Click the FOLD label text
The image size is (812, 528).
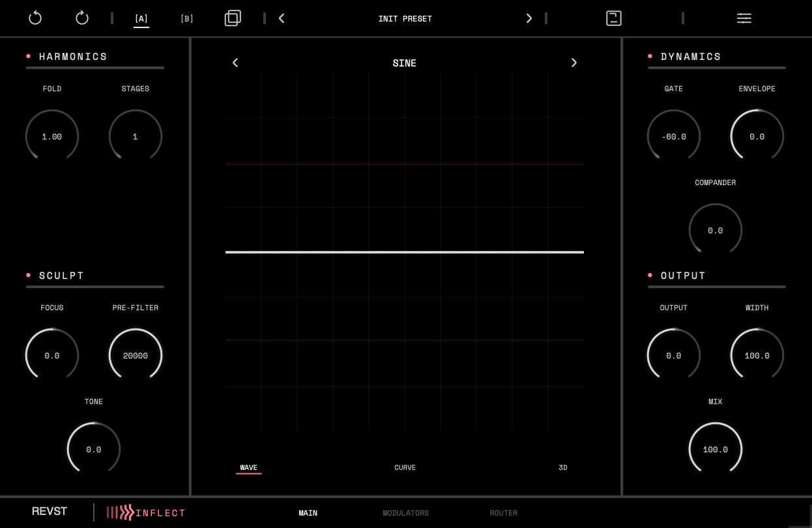(52, 89)
